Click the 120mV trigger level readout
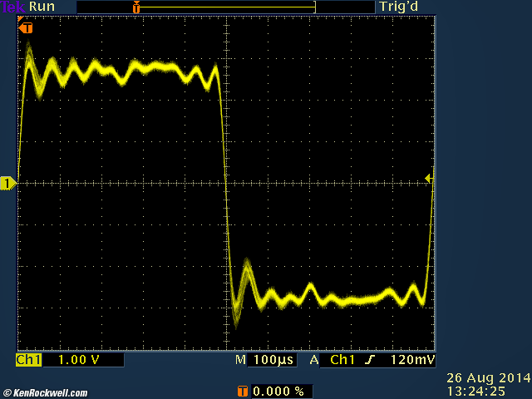 [x=413, y=361]
